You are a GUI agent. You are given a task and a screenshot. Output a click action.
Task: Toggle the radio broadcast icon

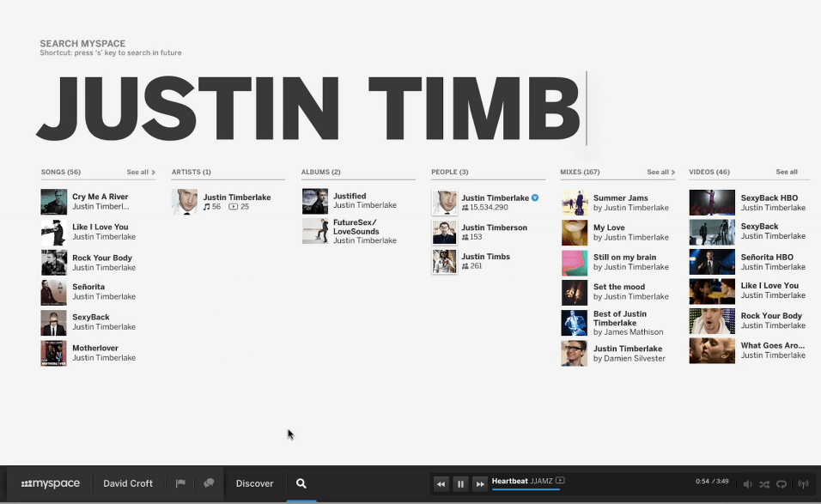tap(803, 484)
